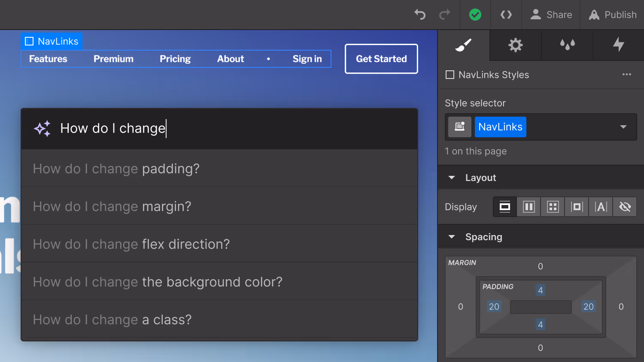The width and height of the screenshot is (644, 362).
Task: Click the left padding value 20
Action: (494, 307)
